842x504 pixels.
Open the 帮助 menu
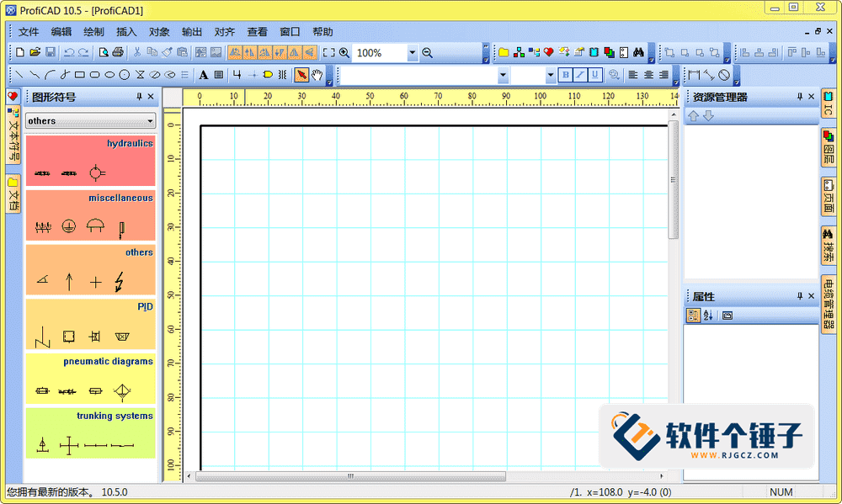(322, 31)
